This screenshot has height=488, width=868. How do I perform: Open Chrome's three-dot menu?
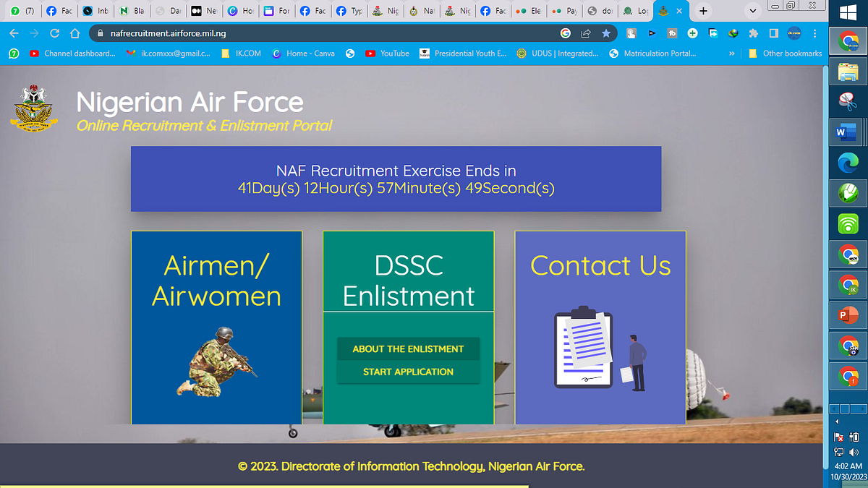point(814,33)
